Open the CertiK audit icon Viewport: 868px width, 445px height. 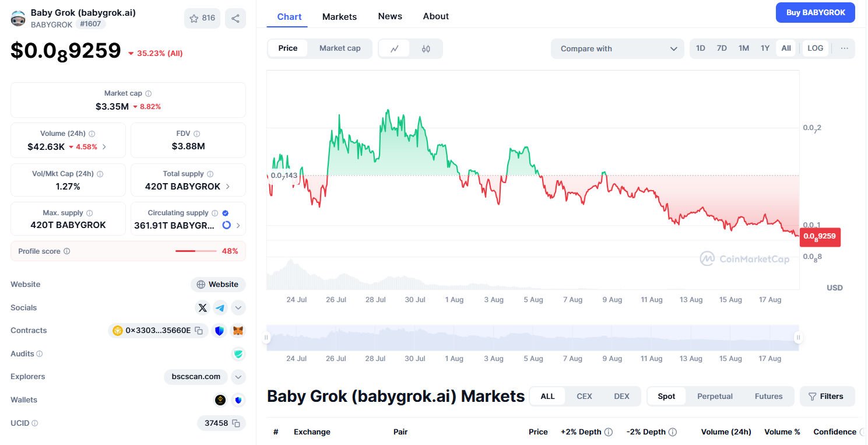coord(238,354)
